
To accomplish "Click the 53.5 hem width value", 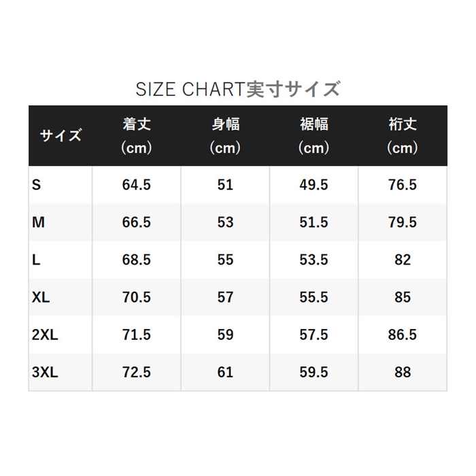I will click(314, 260).
